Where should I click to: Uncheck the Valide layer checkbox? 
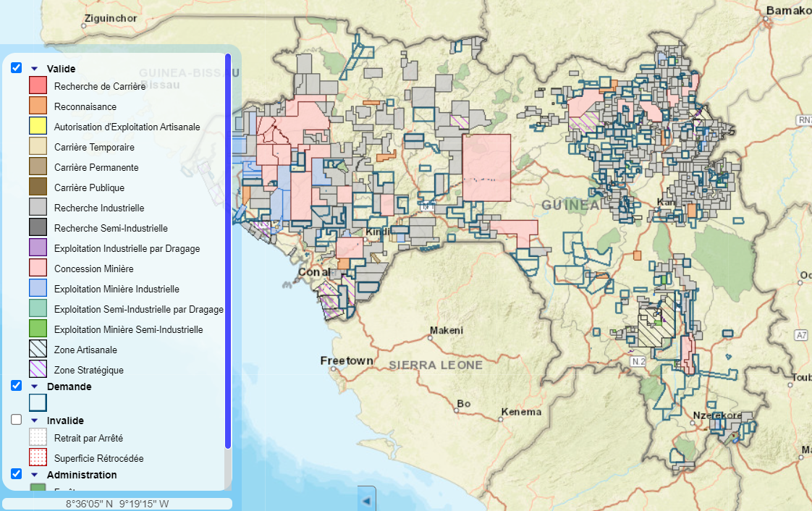coord(17,68)
